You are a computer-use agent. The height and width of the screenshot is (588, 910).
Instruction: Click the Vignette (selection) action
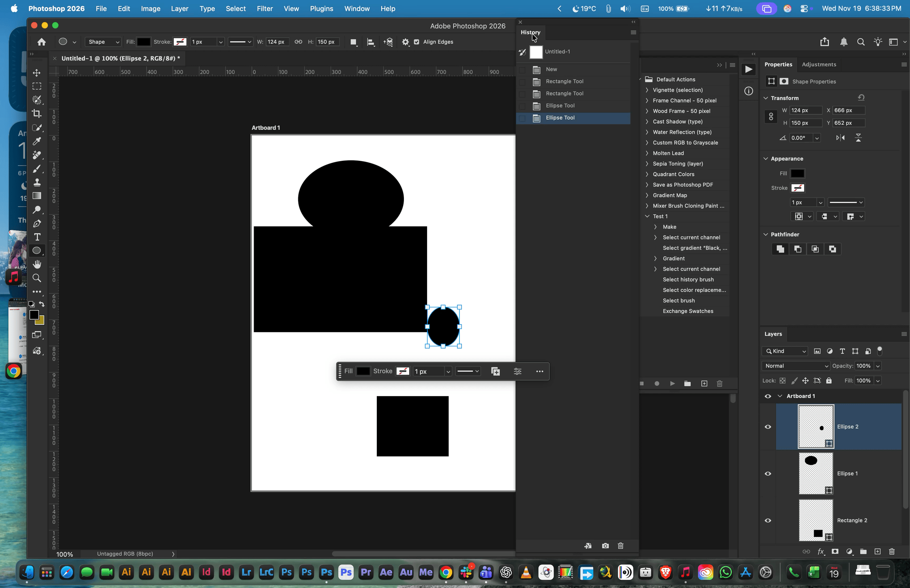click(x=677, y=90)
